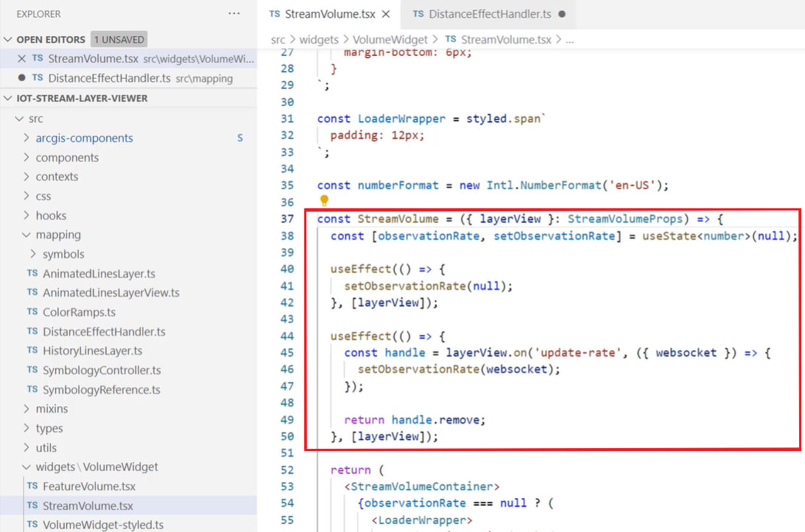
Task: Click src in the breadcrumb bar
Action: [x=278, y=40]
